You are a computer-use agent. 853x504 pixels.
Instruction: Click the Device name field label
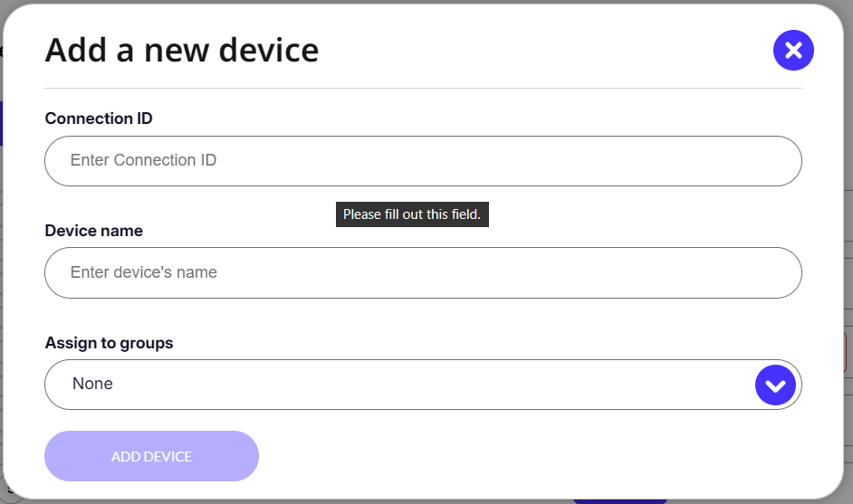pos(94,231)
